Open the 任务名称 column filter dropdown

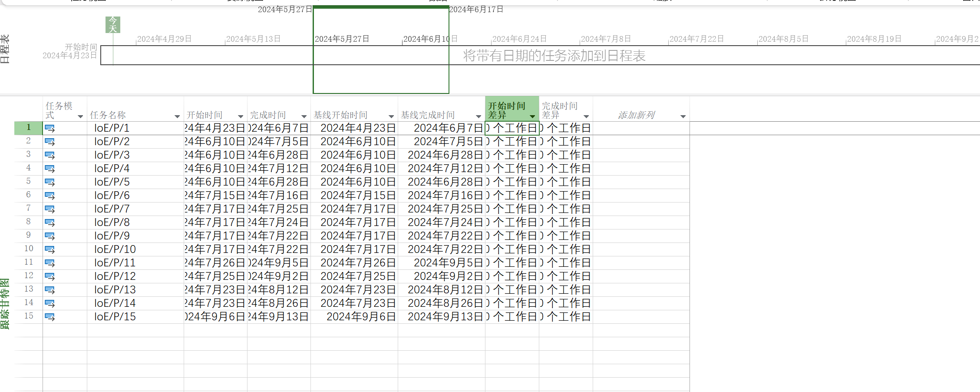pos(177,116)
